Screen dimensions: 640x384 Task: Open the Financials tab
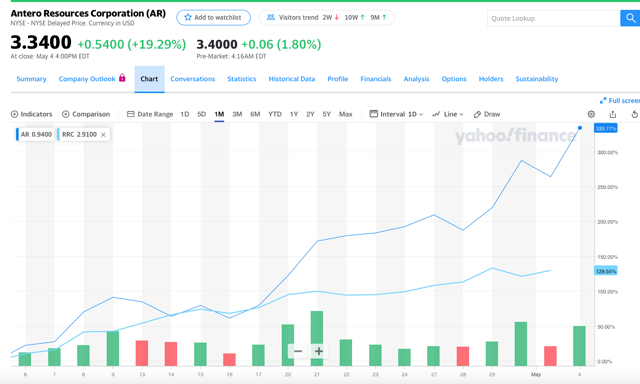[x=376, y=79]
